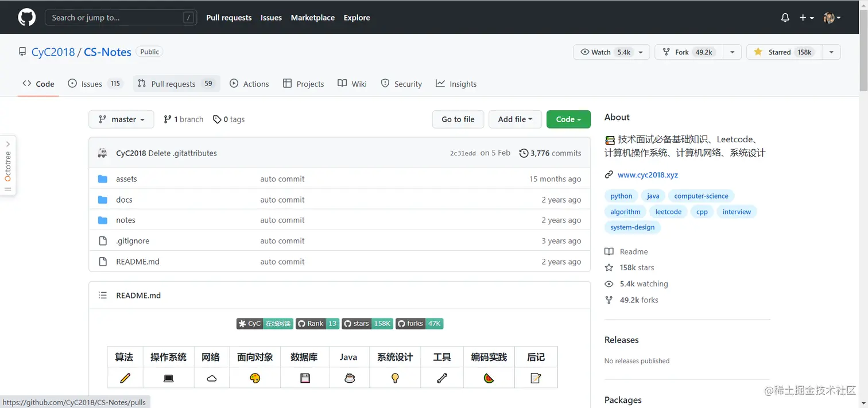Click the coffee cup icon under Java
The width and height of the screenshot is (868, 408).
click(x=349, y=378)
